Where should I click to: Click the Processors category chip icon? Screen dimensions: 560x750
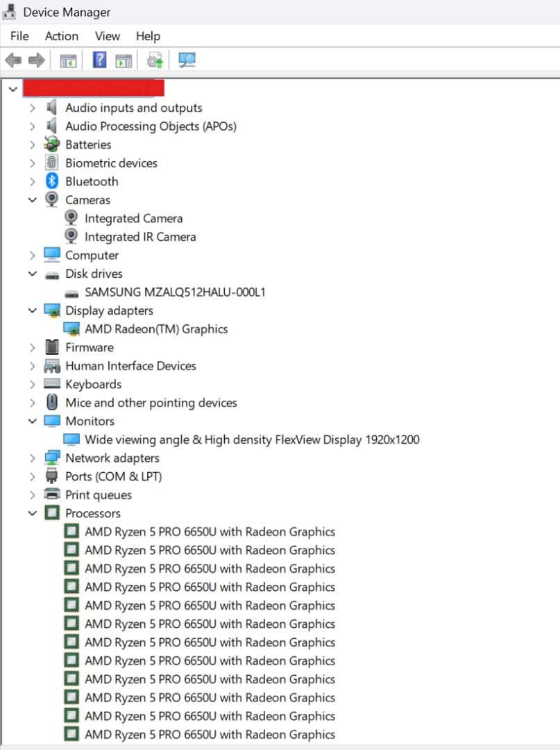pos(51,512)
